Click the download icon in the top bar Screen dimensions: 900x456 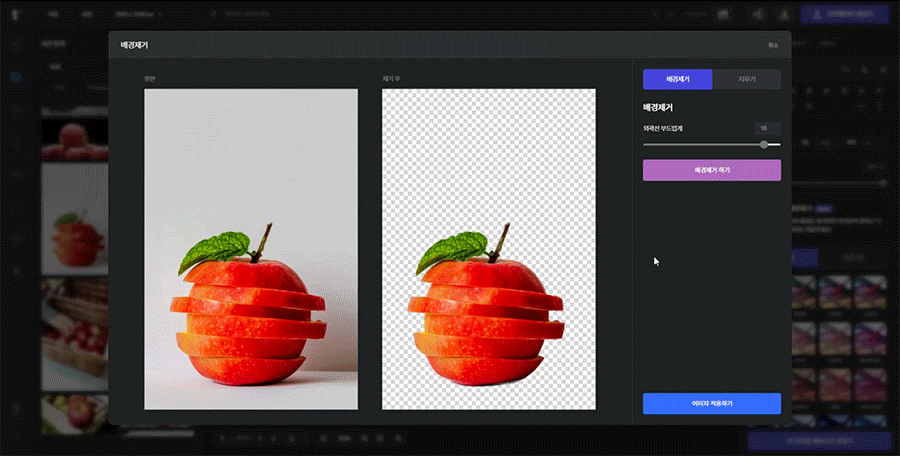pos(786,15)
